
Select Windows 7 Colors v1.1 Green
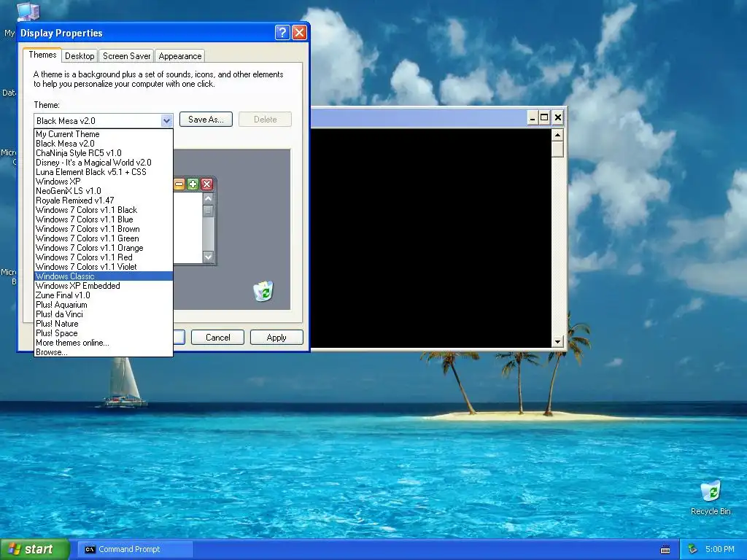104,238
